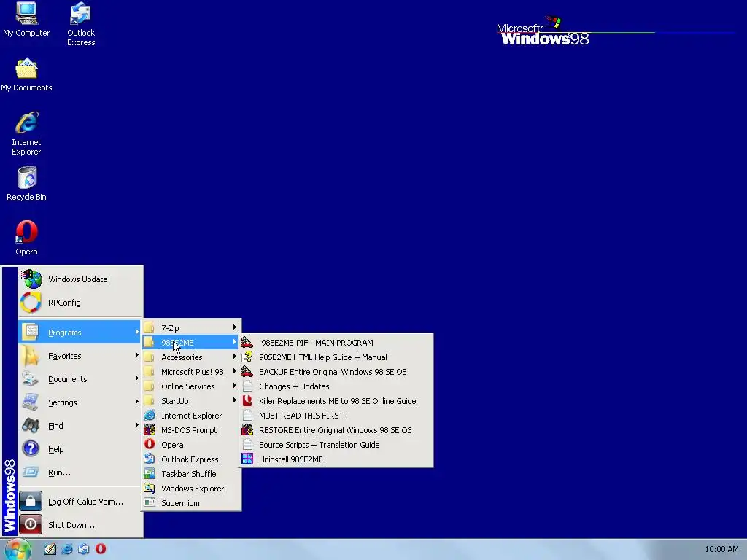The width and height of the screenshot is (747, 560).
Task: Open Help from Start menu
Action: point(80,448)
